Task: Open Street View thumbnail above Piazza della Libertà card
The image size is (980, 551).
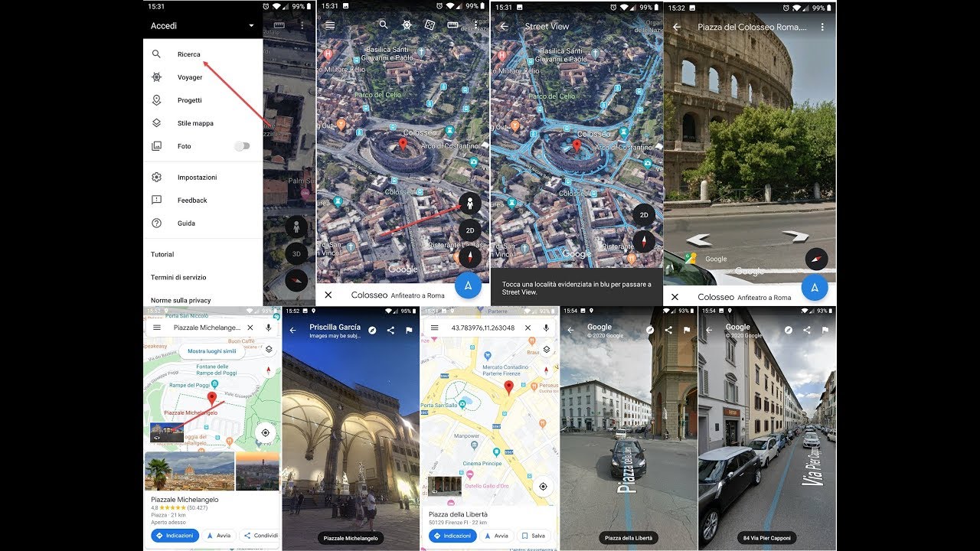Action: pos(444,486)
